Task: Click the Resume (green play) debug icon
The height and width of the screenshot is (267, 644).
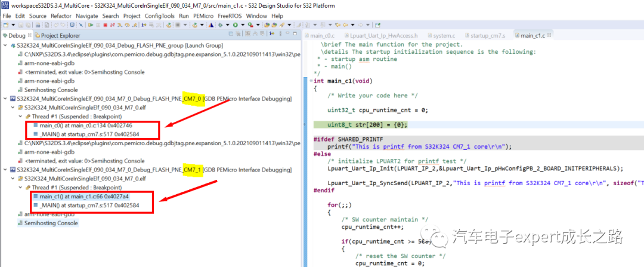Action: pos(91,24)
